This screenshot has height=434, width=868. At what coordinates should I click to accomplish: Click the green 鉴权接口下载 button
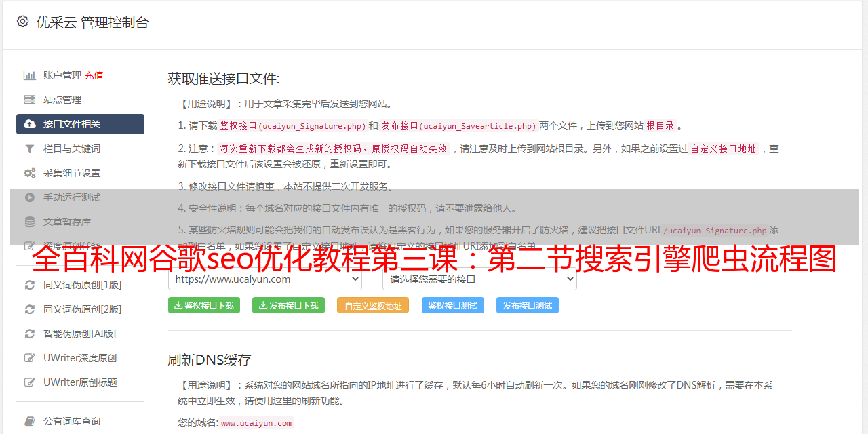coord(204,305)
